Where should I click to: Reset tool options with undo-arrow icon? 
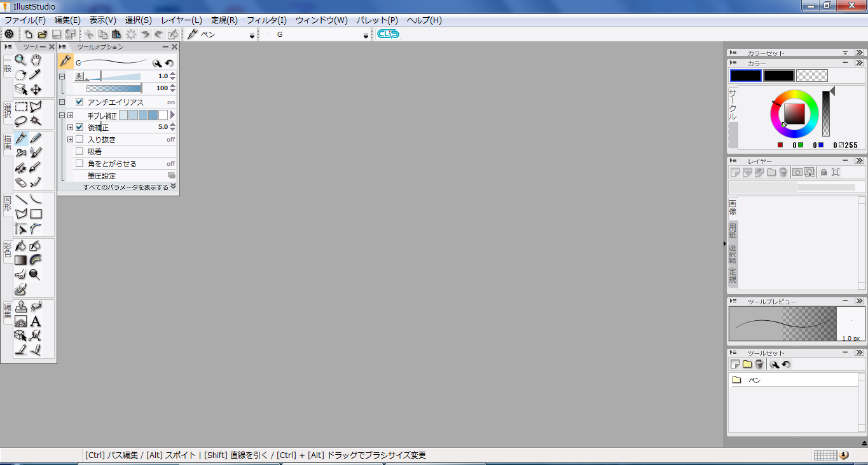[169, 63]
